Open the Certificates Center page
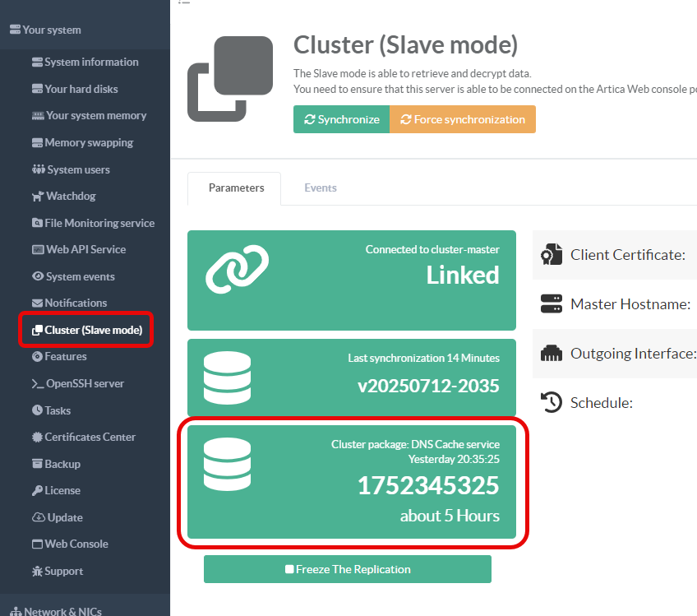 click(x=90, y=437)
